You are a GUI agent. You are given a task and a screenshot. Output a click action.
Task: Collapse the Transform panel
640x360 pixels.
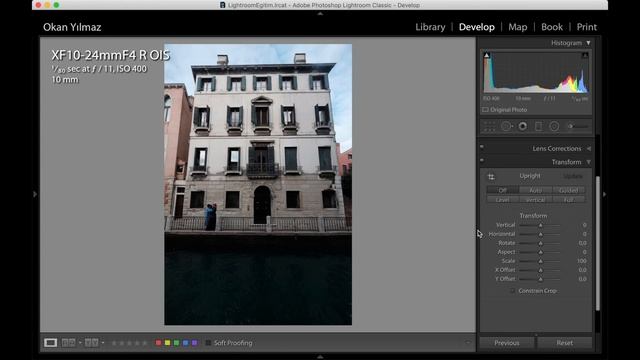click(x=589, y=162)
